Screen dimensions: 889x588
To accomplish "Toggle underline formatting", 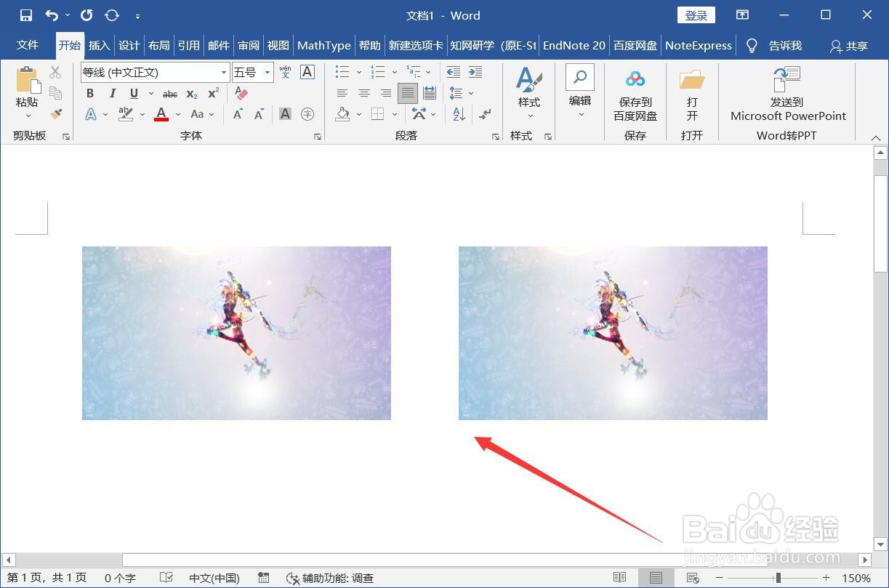I will coord(134,93).
